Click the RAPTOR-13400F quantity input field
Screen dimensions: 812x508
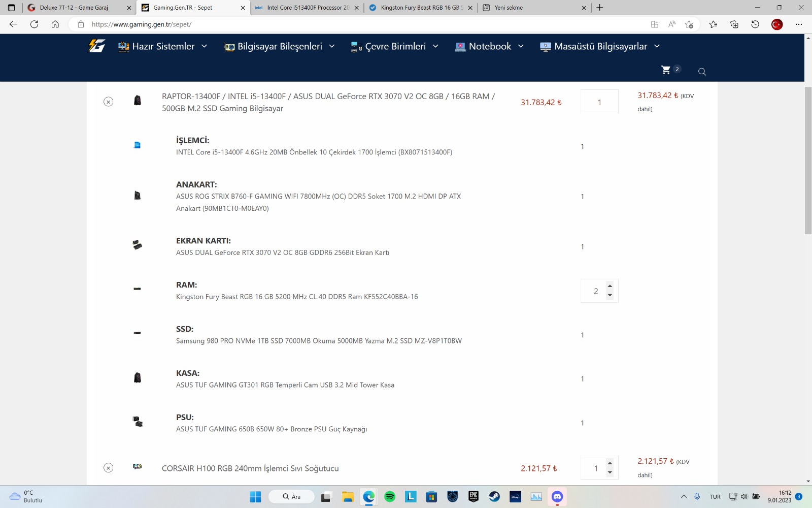click(x=599, y=102)
